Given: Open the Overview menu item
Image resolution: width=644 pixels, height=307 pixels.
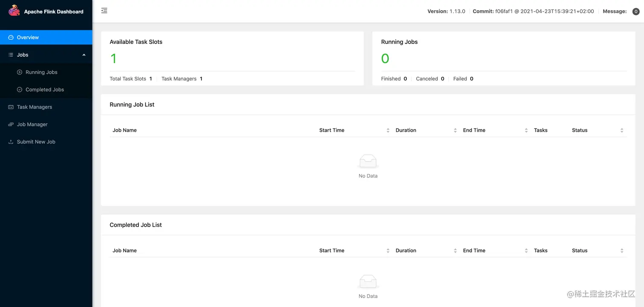Looking at the screenshot, I should (46, 38).
